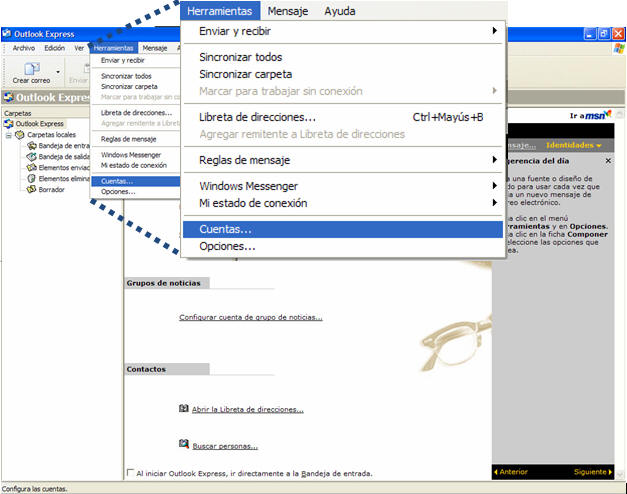Image resolution: width=627 pixels, height=494 pixels.
Task: Select the Bandeja de entrada folder label
Action: coord(64,146)
